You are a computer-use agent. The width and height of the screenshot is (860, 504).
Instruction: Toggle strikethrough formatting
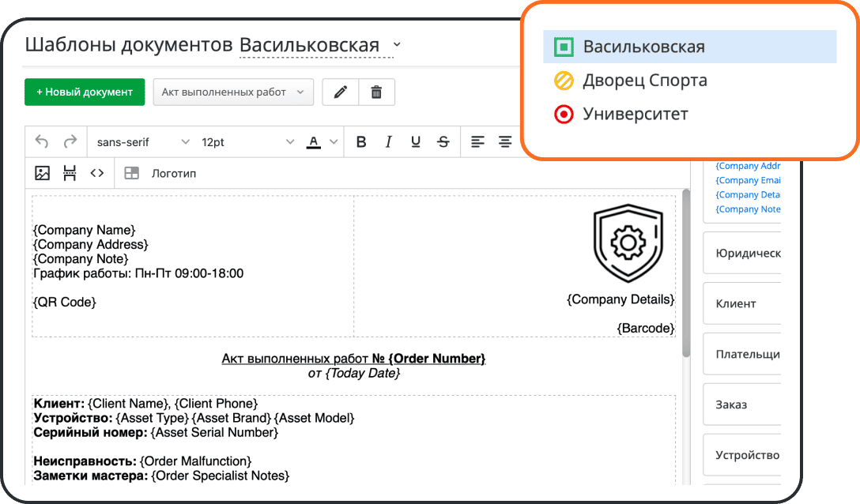tap(442, 141)
